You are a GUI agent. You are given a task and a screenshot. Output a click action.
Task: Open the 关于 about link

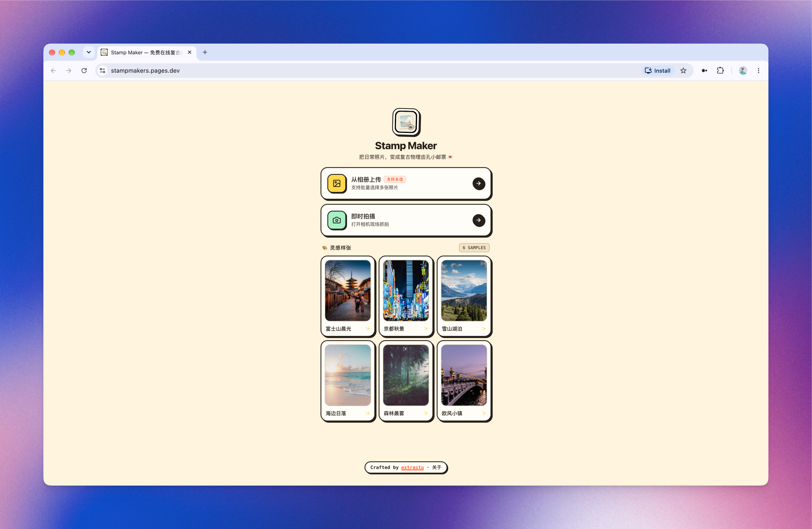click(437, 467)
